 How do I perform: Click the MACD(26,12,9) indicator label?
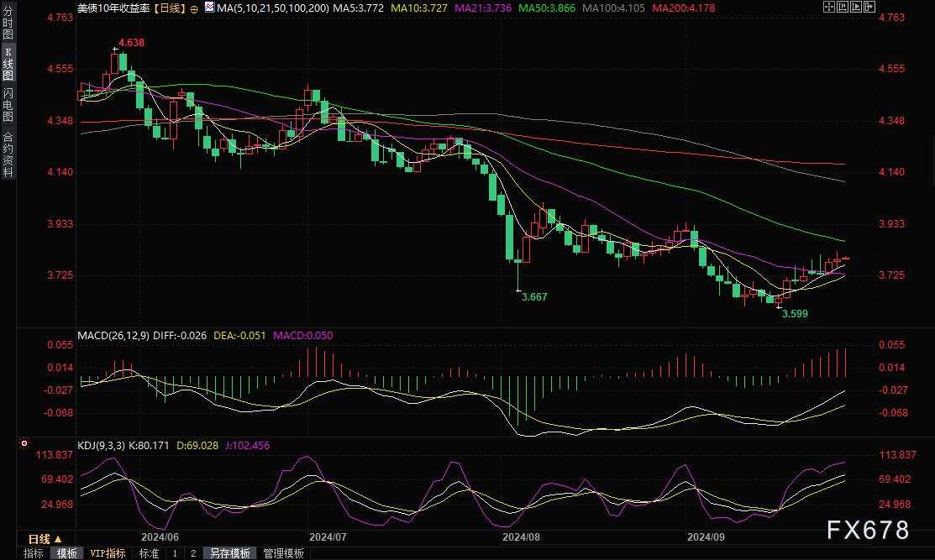(113, 335)
